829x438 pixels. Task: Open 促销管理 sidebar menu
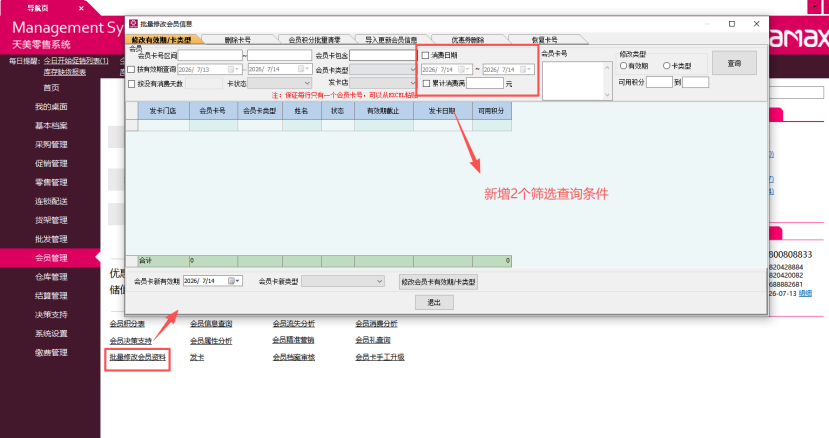point(51,163)
